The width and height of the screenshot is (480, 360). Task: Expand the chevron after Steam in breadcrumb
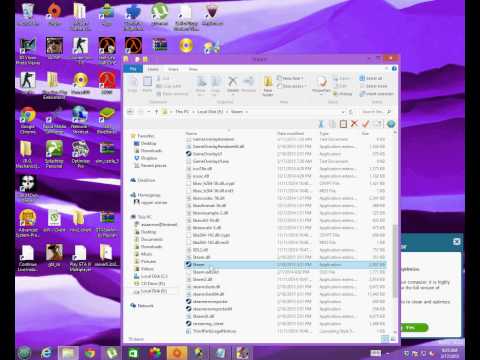tap(247, 112)
